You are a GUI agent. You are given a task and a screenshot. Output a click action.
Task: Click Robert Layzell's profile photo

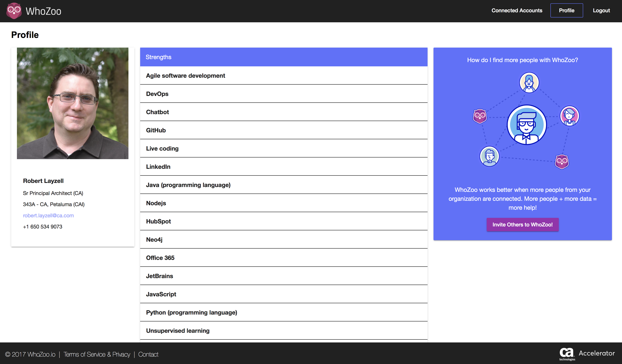[72, 103]
